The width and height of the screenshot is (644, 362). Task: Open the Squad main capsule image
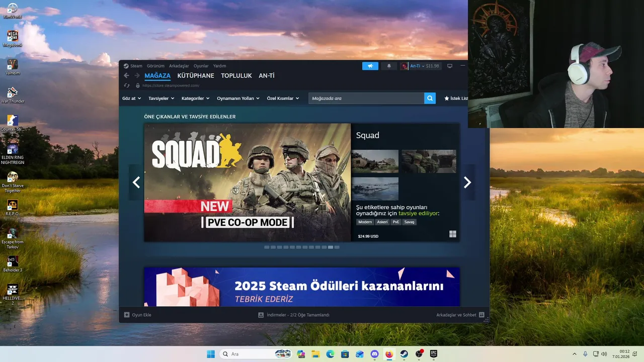click(248, 183)
